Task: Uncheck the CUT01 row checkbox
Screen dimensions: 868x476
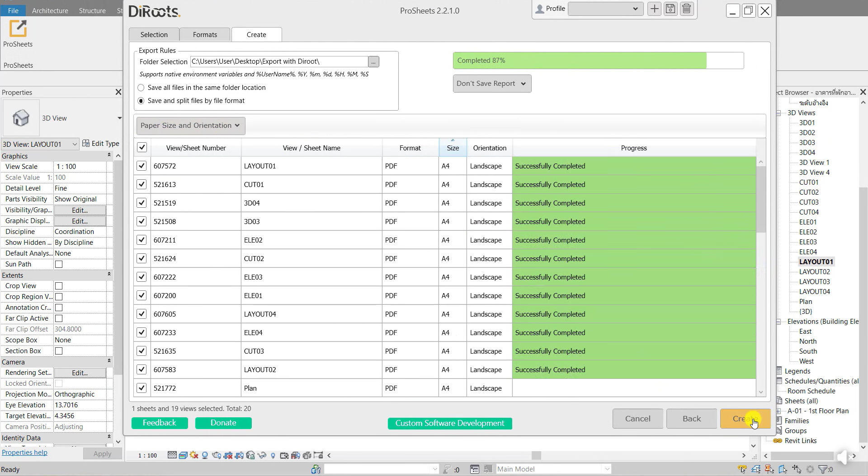Action: click(x=142, y=184)
